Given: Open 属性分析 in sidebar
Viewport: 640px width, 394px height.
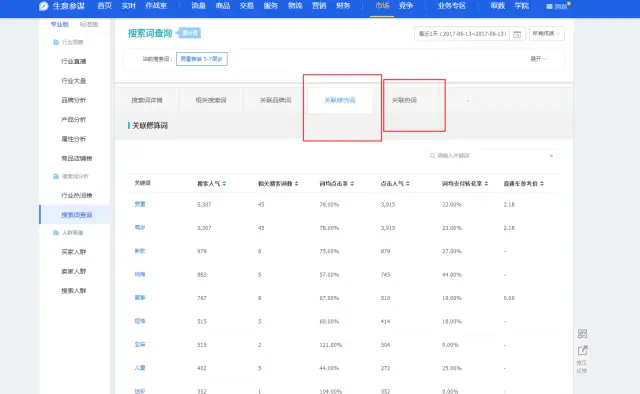Looking at the screenshot, I should [74, 139].
